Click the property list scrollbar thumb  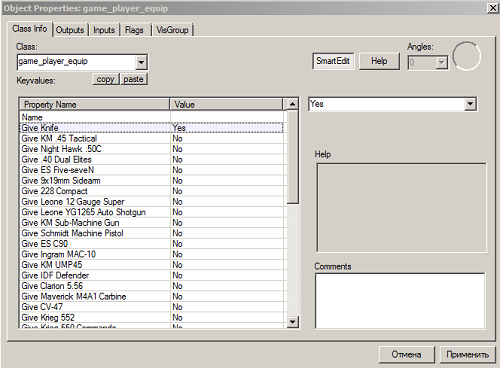292,157
